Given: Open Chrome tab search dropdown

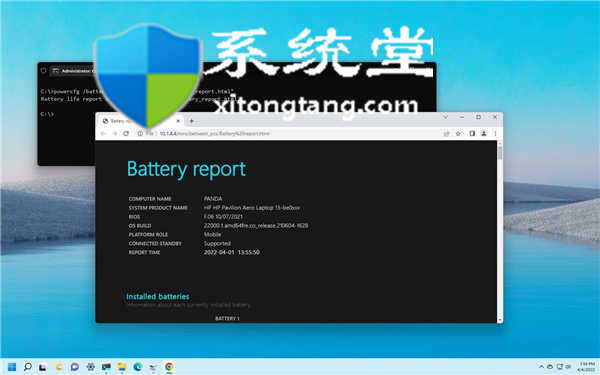Looking at the screenshot, I should (445, 117).
